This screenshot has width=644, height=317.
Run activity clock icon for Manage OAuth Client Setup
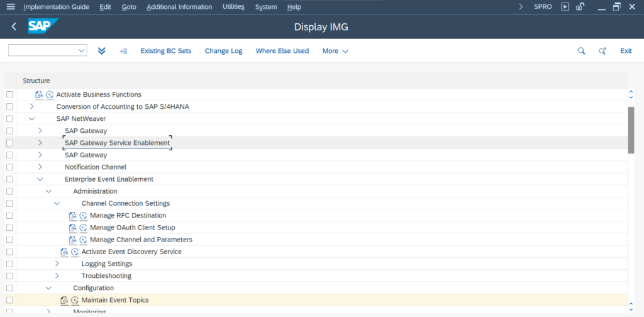pos(84,228)
